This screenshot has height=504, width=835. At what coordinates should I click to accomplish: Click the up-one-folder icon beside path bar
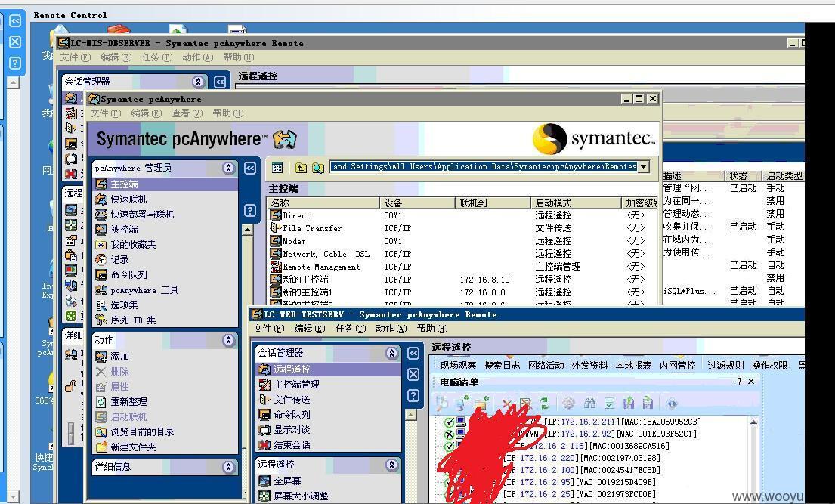301,168
